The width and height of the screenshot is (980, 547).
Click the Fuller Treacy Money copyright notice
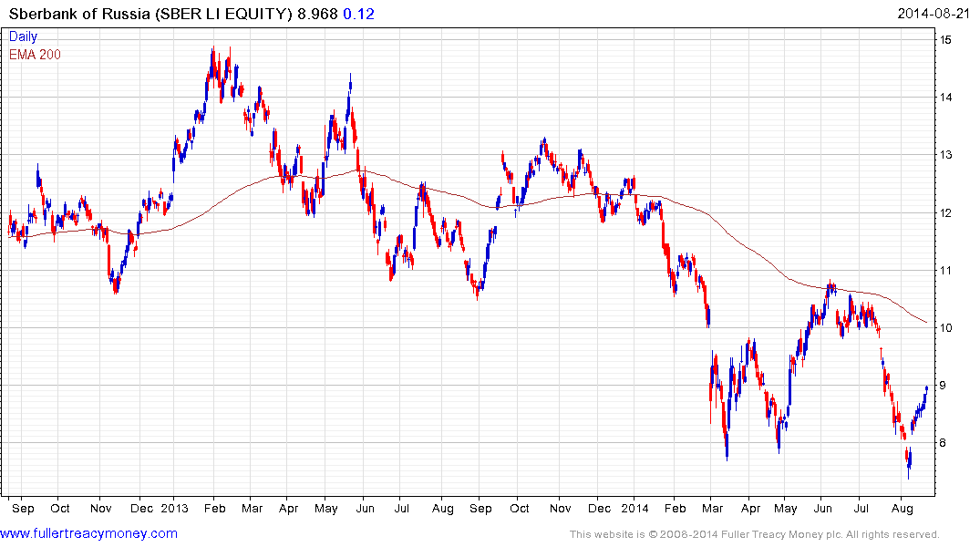(755, 534)
